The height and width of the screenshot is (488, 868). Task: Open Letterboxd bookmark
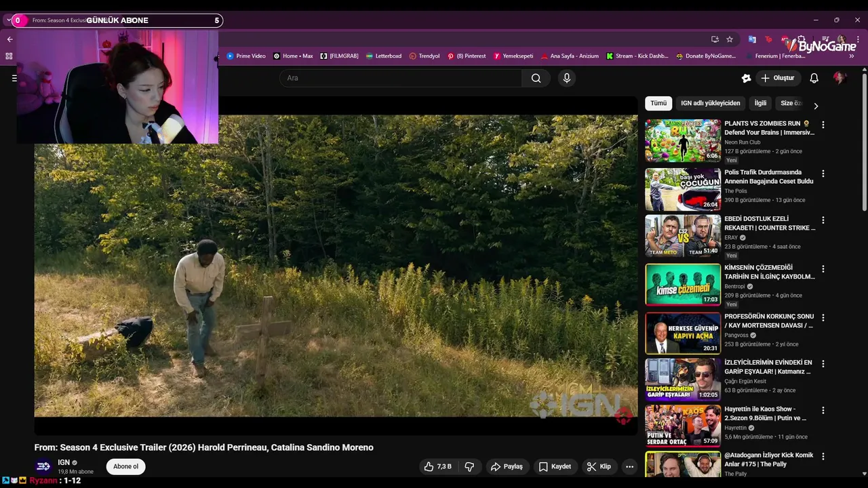pos(384,56)
